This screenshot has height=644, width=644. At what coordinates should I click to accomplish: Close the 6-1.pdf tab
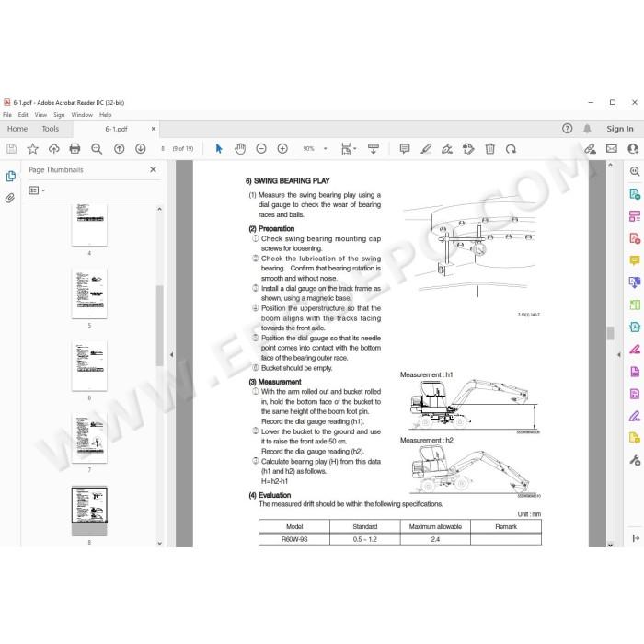click(x=154, y=129)
